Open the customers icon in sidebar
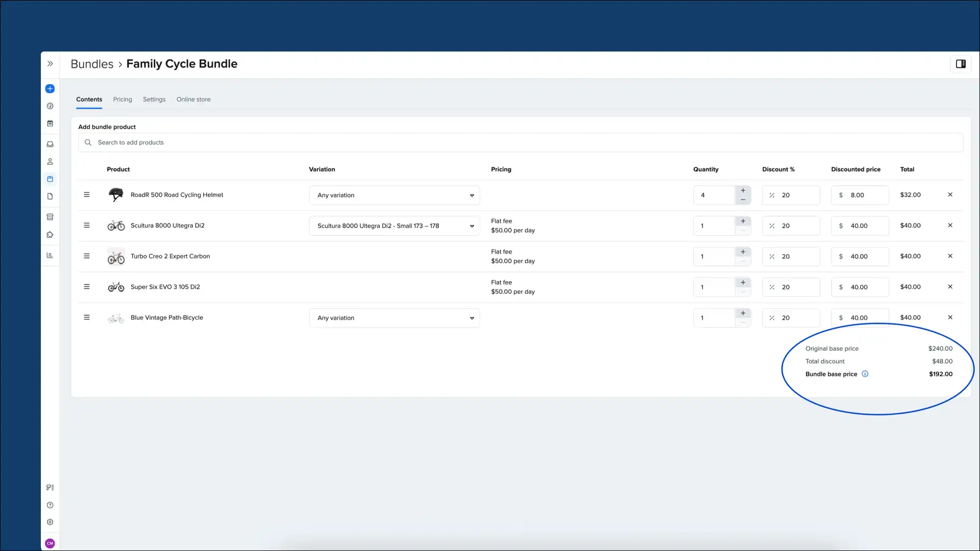This screenshot has height=551, width=980. coord(50,161)
